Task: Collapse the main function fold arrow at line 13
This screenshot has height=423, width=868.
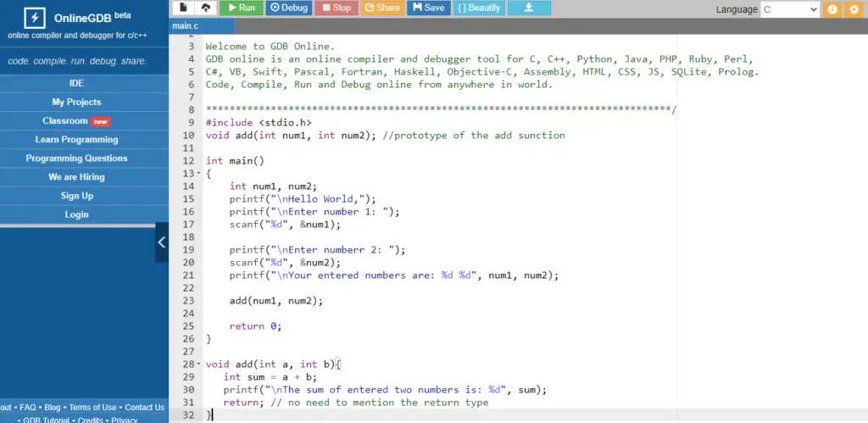Action: 198,174
